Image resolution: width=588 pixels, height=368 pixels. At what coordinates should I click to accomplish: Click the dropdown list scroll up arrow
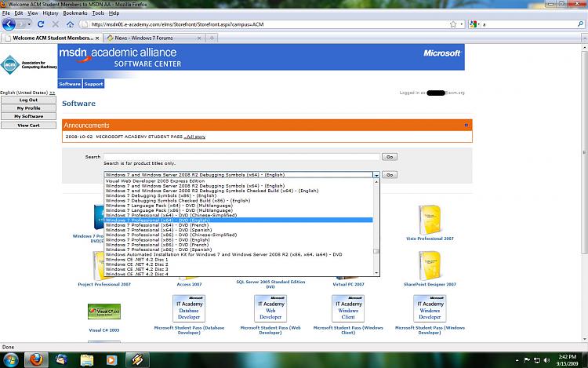pos(376,181)
